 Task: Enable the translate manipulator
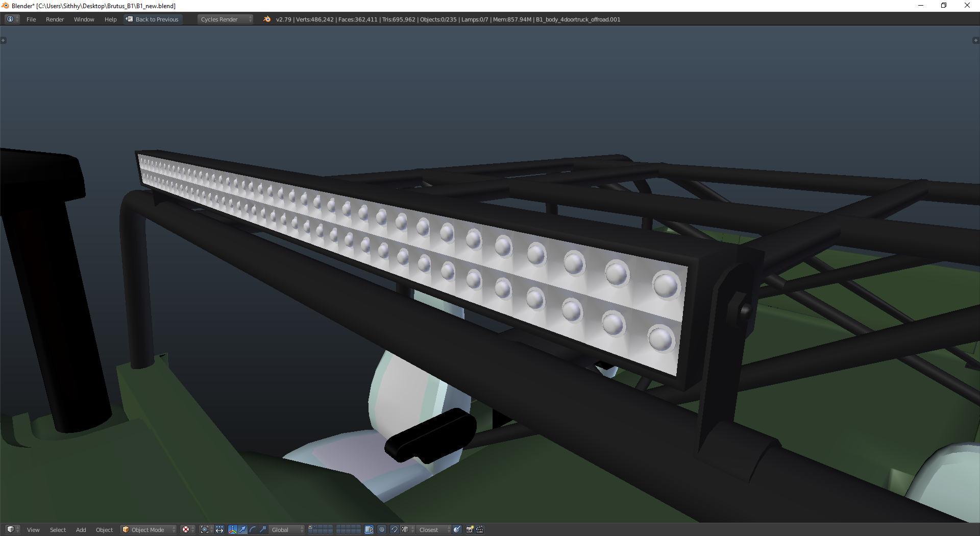coord(242,529)
